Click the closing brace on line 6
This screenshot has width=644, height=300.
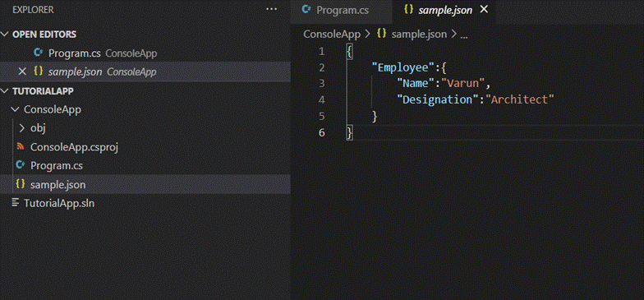click(x=349, y=132)
